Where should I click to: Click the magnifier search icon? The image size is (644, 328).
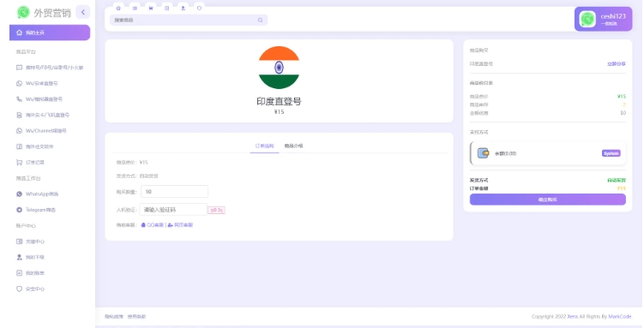(260, 20)
